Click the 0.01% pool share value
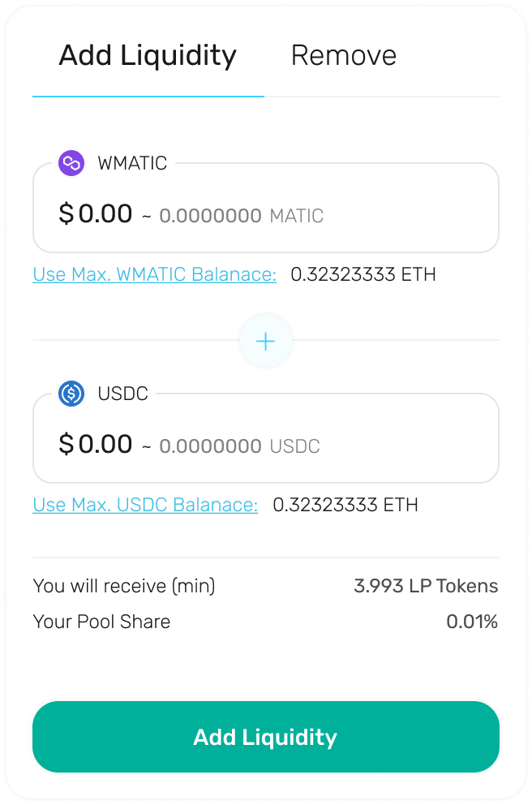 (x=472, y=622)
